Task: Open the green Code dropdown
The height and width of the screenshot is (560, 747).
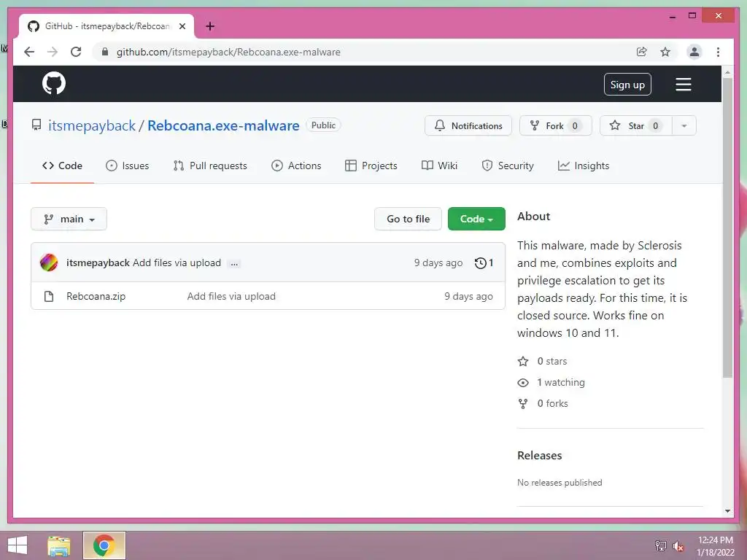Action: (476, 219)
